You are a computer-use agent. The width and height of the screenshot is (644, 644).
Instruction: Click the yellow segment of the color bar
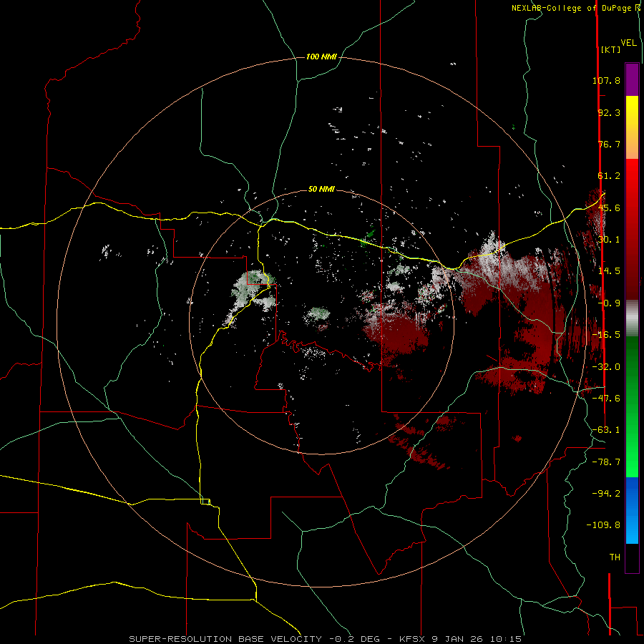point(632,111)
